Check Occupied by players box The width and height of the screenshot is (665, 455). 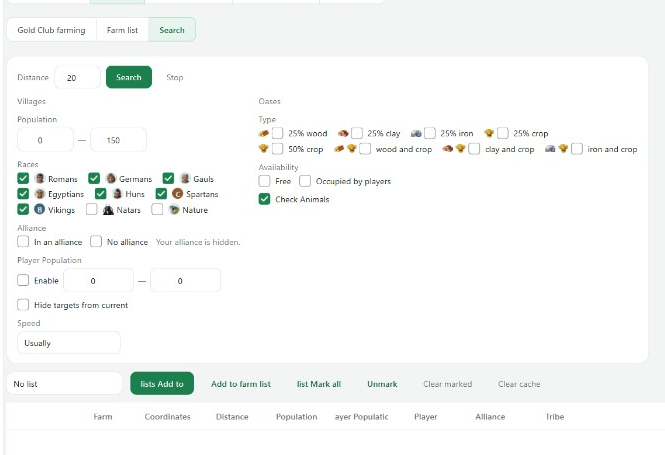pyautogui.click(x=305, y=181)
